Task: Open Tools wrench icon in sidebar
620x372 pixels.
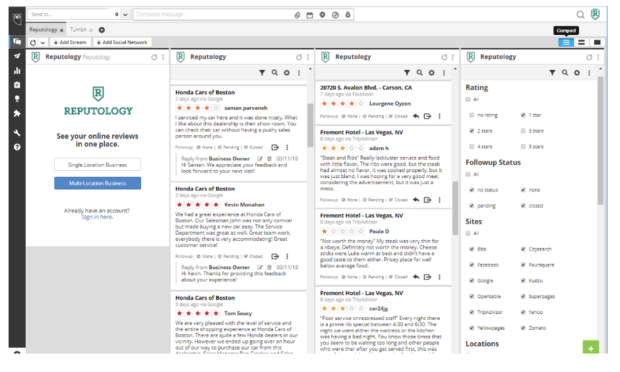Action: tap(17, 133)
